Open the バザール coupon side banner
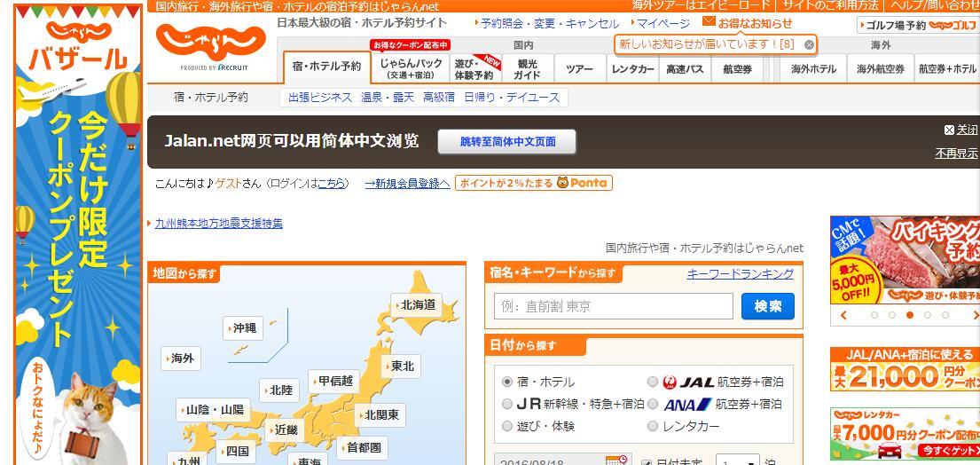The width and height of the screenshot is (980, 465). [x=78, y=235]
